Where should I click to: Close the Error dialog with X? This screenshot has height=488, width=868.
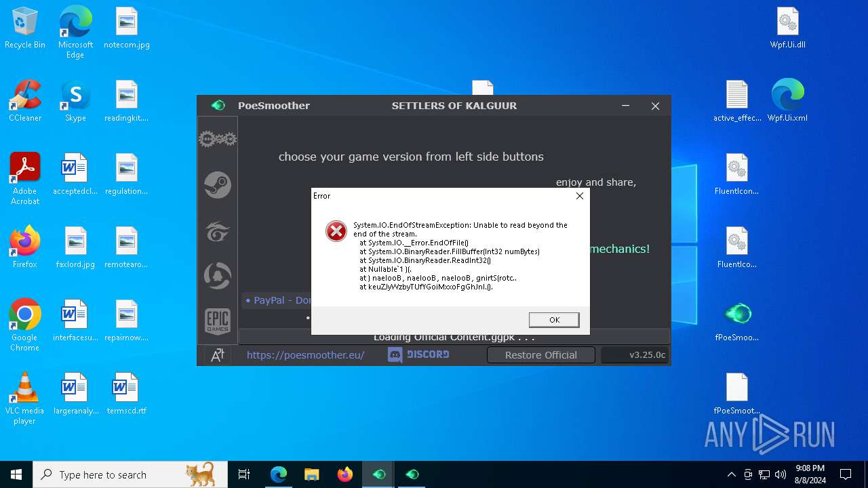(x=580, y=196)
